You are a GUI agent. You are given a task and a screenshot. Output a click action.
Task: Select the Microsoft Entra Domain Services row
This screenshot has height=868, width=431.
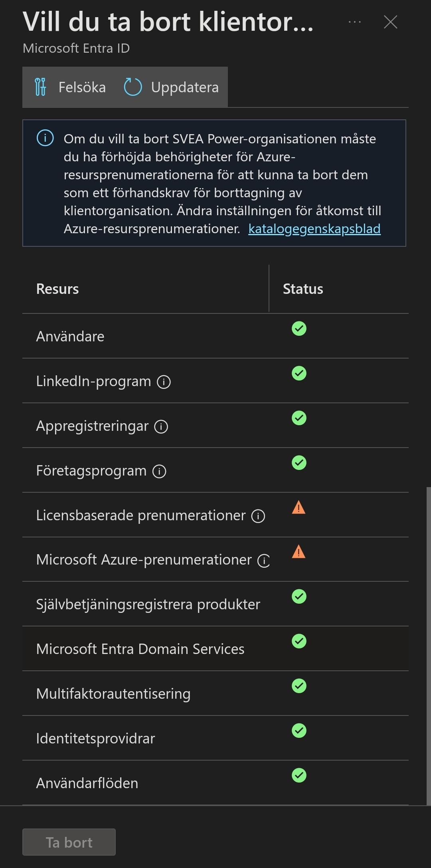pyautogui.click(x=215, y=649)
